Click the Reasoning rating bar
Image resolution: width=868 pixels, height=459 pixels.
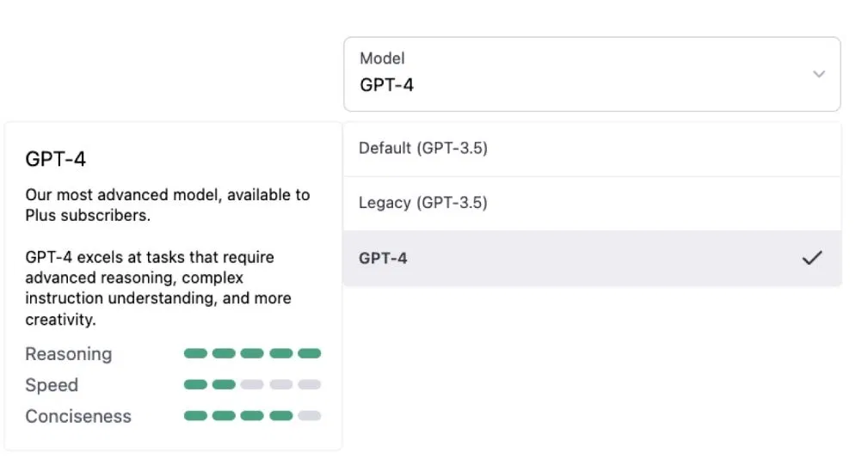(252, 353)
